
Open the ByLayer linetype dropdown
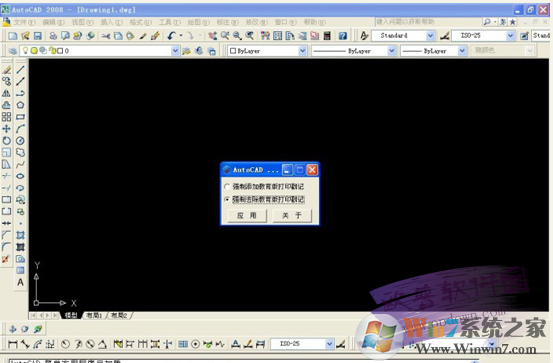391,51
